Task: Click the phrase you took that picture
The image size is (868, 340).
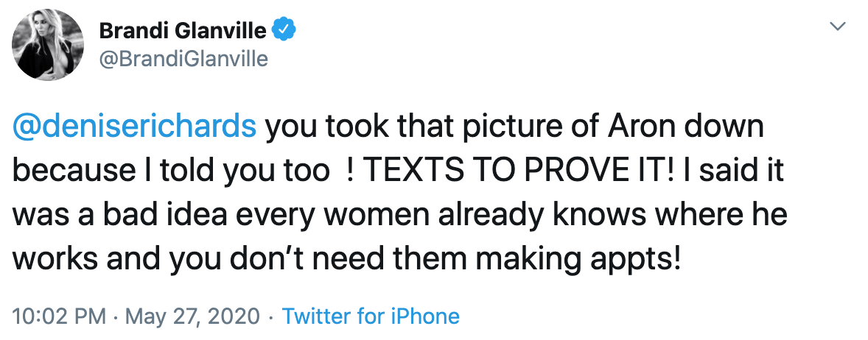Action: click(x=390, y=127)
